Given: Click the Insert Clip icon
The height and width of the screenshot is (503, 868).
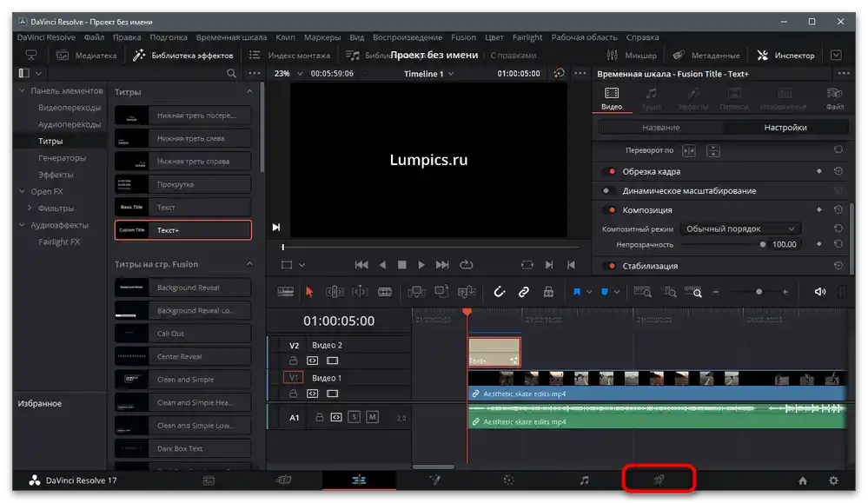Looking at the screenshot, I should pos(416,292).
